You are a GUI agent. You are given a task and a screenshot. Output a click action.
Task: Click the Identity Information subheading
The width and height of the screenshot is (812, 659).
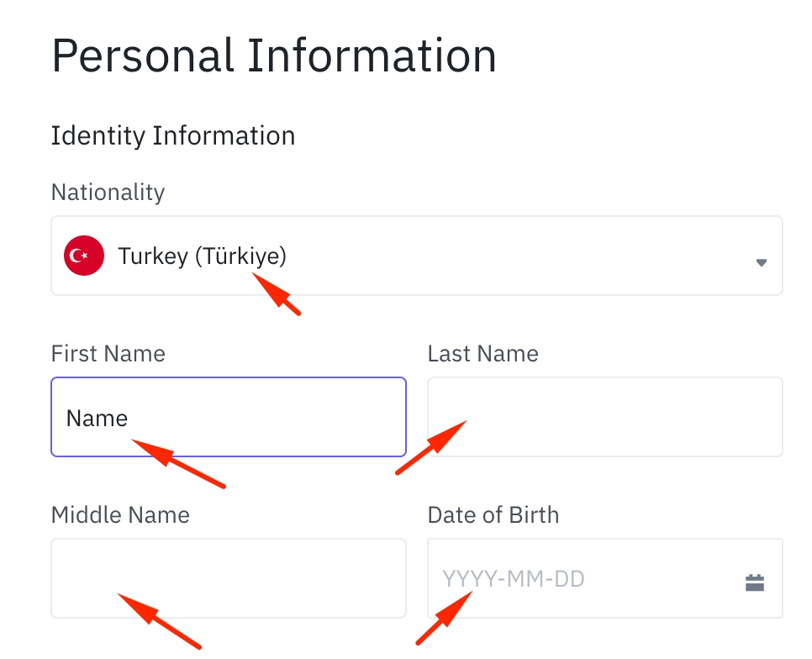click(x=173, y=135)
